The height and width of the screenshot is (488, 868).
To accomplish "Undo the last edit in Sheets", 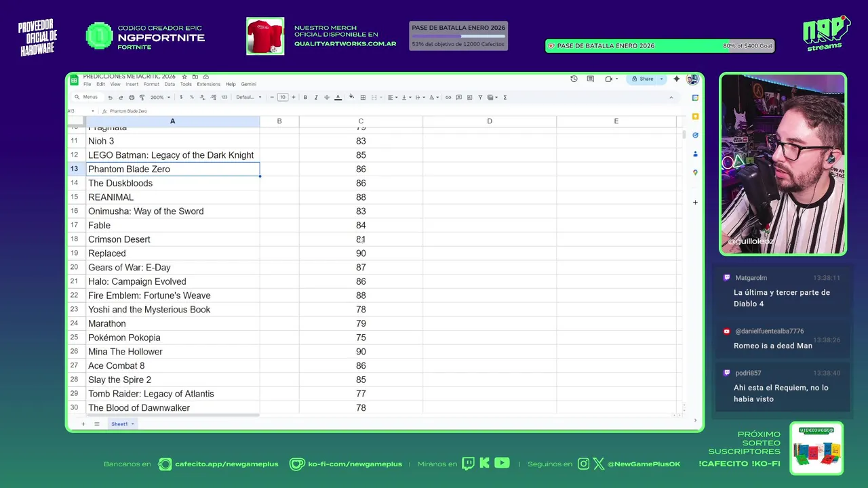I will click(x=111, y=98).
